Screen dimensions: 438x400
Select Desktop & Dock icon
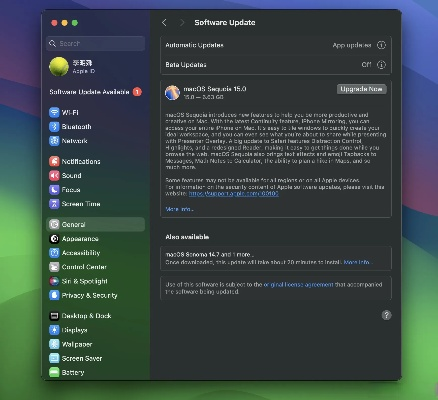[x=54, y=316]
